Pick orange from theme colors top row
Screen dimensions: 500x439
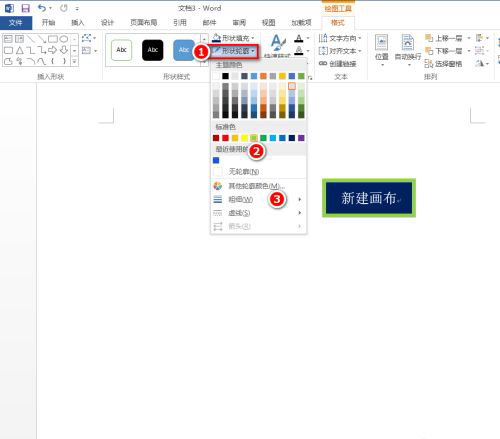click(x=263, y=76)
